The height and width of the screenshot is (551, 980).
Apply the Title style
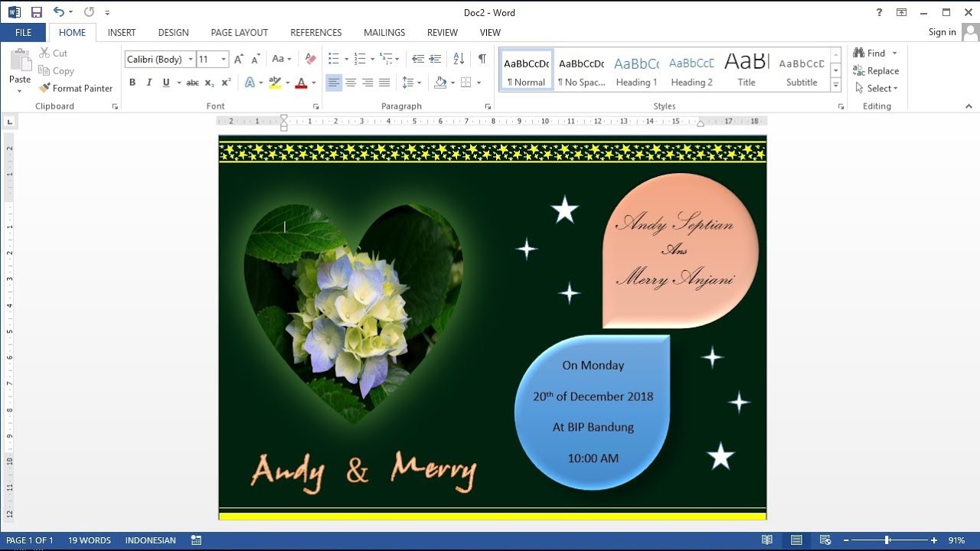(746, 70)
